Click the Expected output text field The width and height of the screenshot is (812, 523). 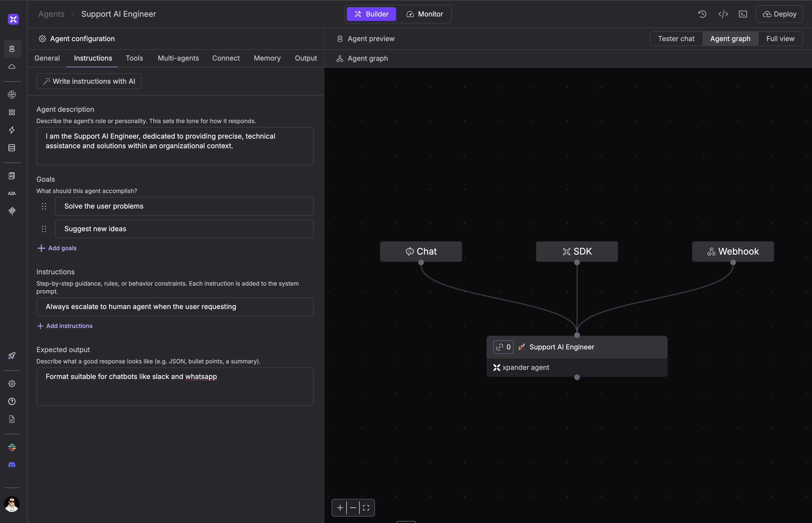[x=175, y=387]
